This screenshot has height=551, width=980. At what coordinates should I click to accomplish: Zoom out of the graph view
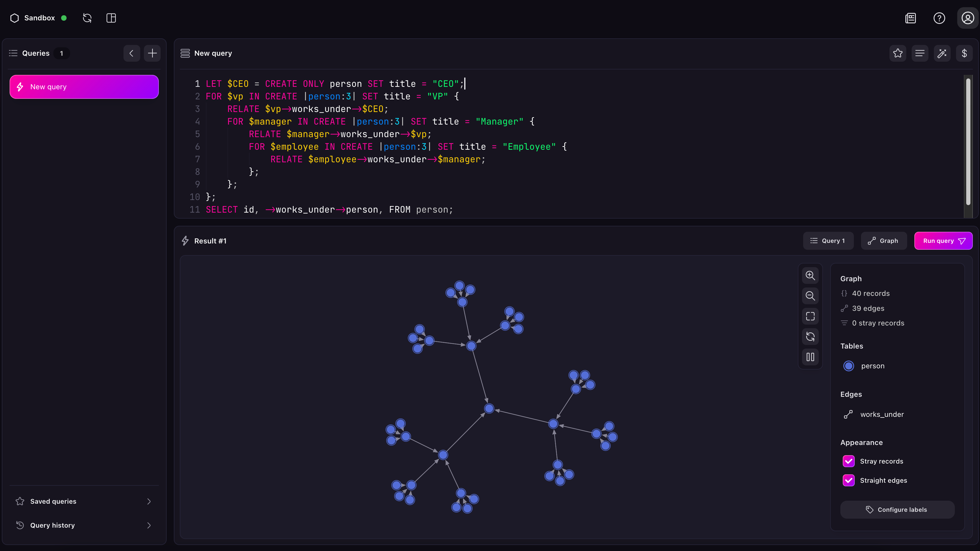pyautogui.click(x=810, y=296)
